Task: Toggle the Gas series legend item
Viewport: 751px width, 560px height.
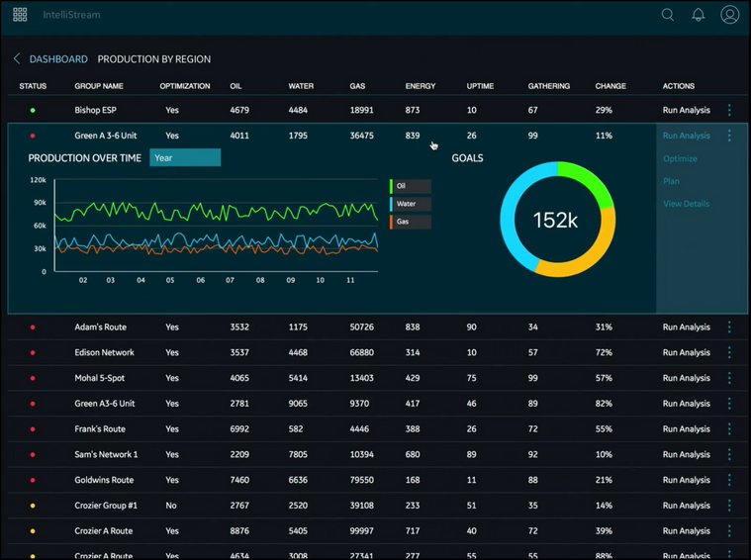Action: click(x=411, y=222)
